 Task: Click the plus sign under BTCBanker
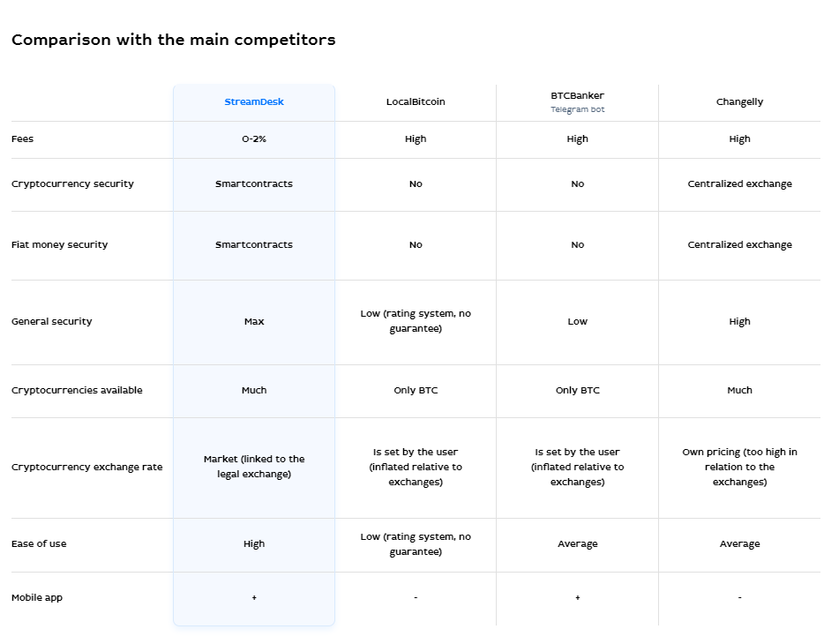(x=577, y=598)
